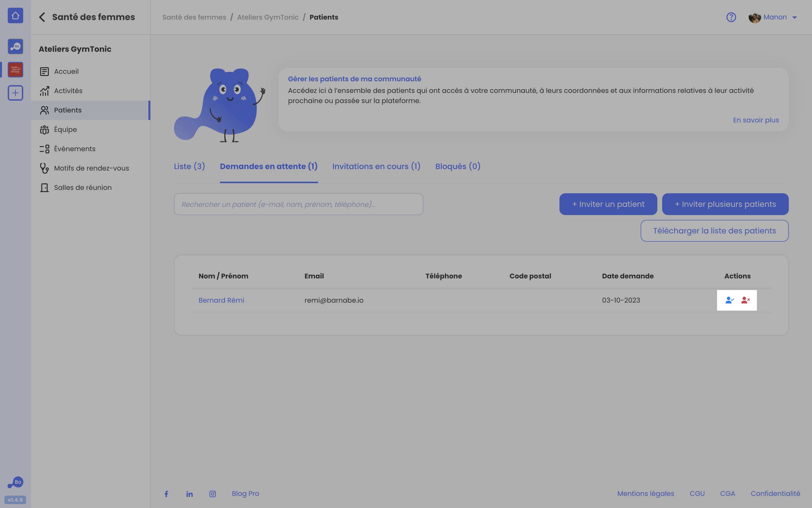Open the Facebook footer icon
The width and height of the screenshot is (812, 508).
[167, 494]
